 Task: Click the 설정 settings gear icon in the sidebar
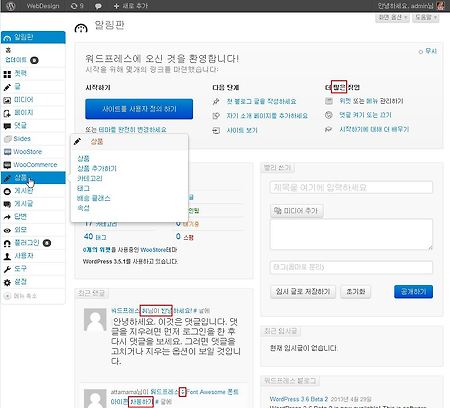[7, 283]
